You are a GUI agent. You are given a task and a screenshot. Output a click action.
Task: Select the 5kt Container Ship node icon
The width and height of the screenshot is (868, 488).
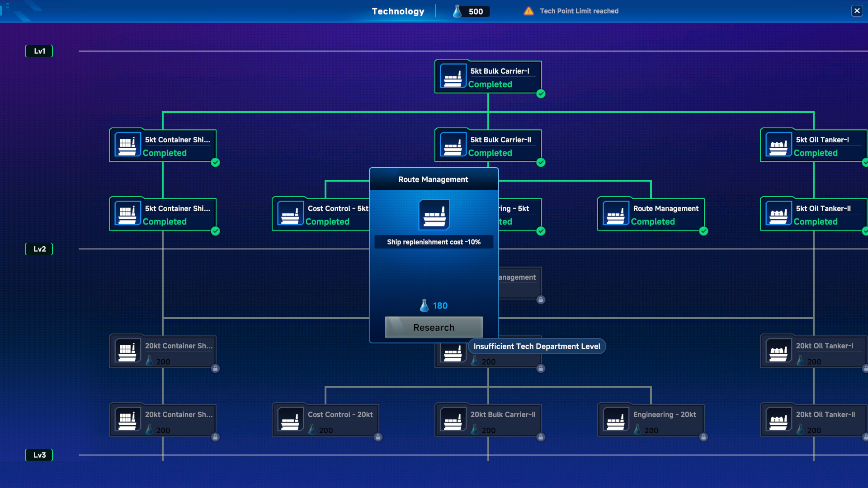(127, 145)
